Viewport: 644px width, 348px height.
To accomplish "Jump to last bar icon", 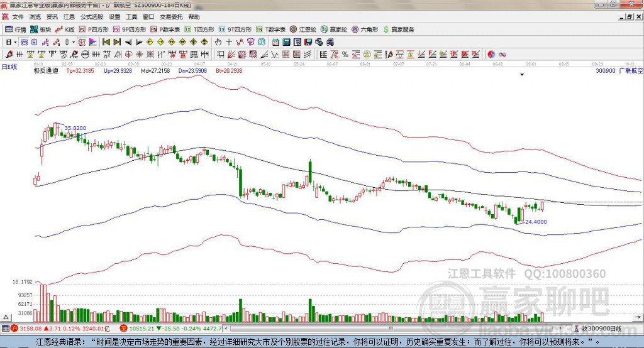I will (117, 42).
